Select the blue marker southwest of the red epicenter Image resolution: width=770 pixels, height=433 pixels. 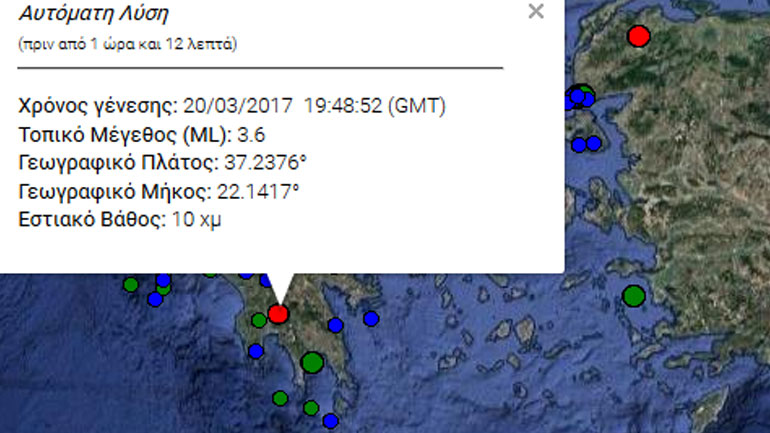coord(256,351)
